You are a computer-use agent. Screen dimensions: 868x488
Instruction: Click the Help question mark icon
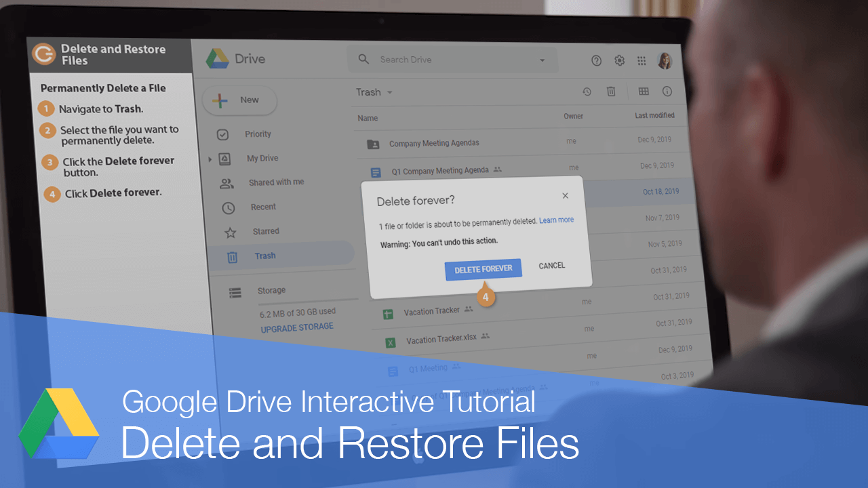[596, 60]
